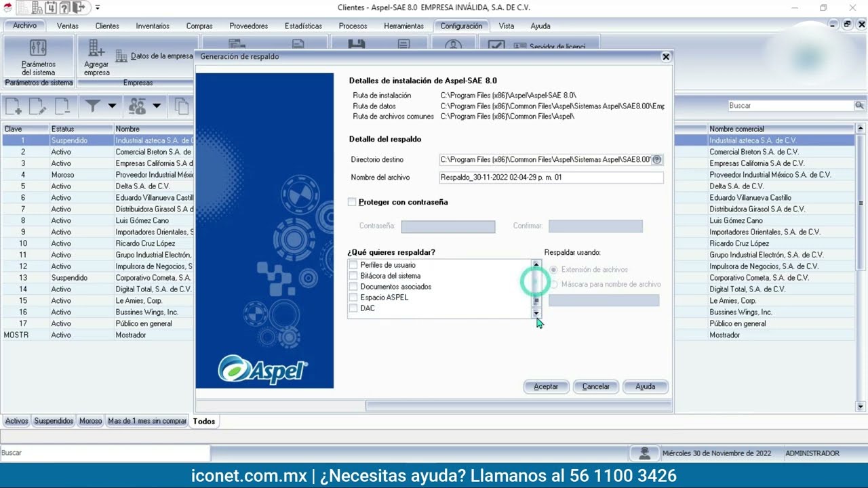Click horizontal scrollbar below dialog
The width and height of the screenshot is (868, 488).
(519, 406)
